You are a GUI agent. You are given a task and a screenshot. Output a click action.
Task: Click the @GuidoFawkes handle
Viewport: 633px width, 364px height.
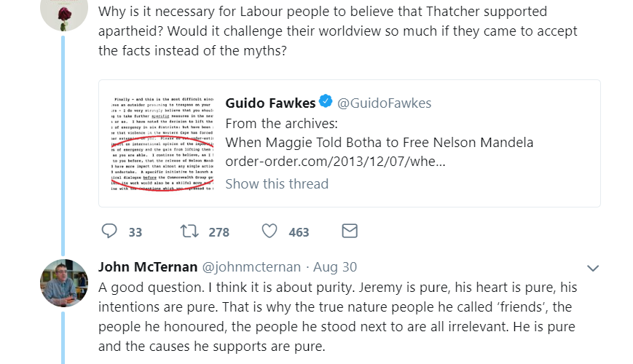pos(385,103)
